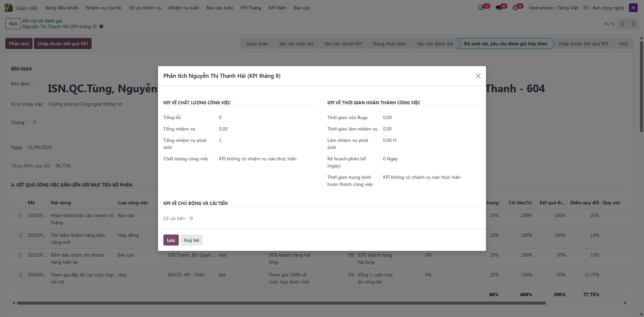Click the horizontal scrollbar under the table
Viewport: 644px width, 317px height.
pos(281,303)
